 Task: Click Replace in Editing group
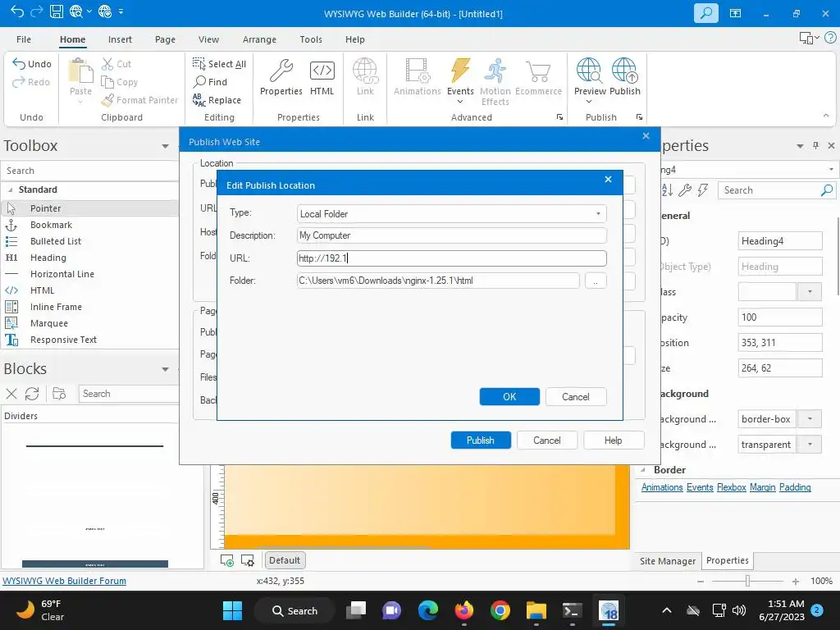pos(217,99)
